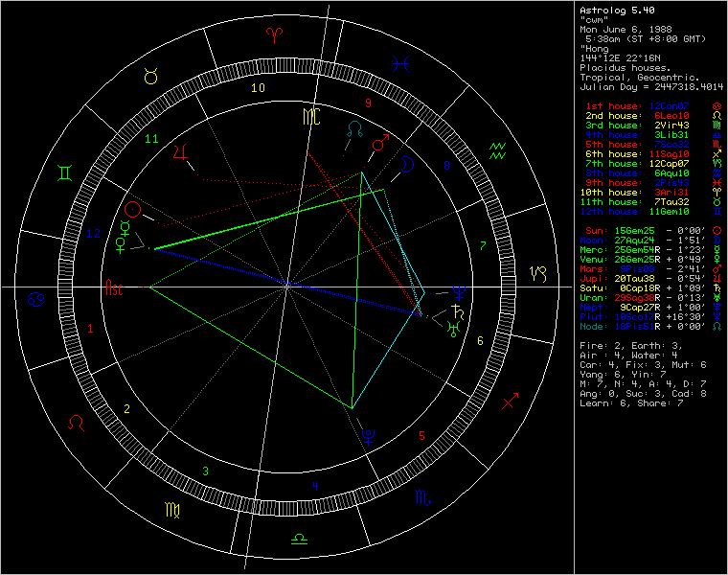Click the red Sun symbol in the chart

tap(133, 210)
